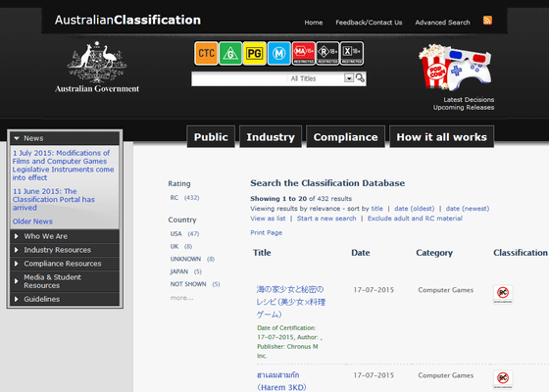The height and width of the screenshot is (392, 549).
Task: Open the Japanese title 海の家少女と秘密のレシピ
Action: click(290, 302)
